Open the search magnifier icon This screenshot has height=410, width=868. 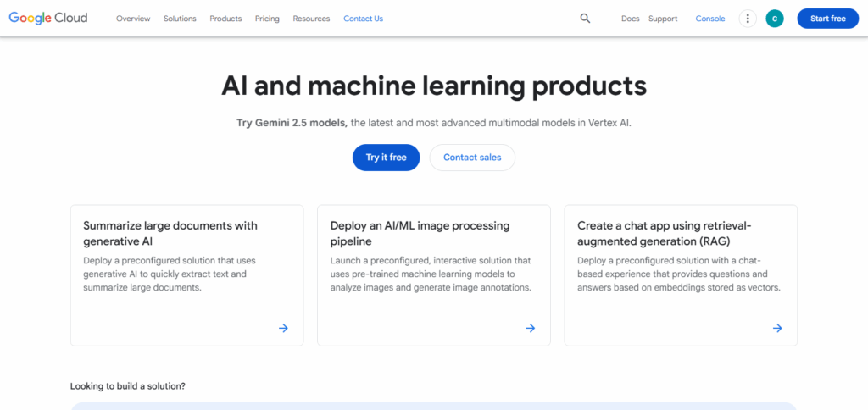coord(585,19)
